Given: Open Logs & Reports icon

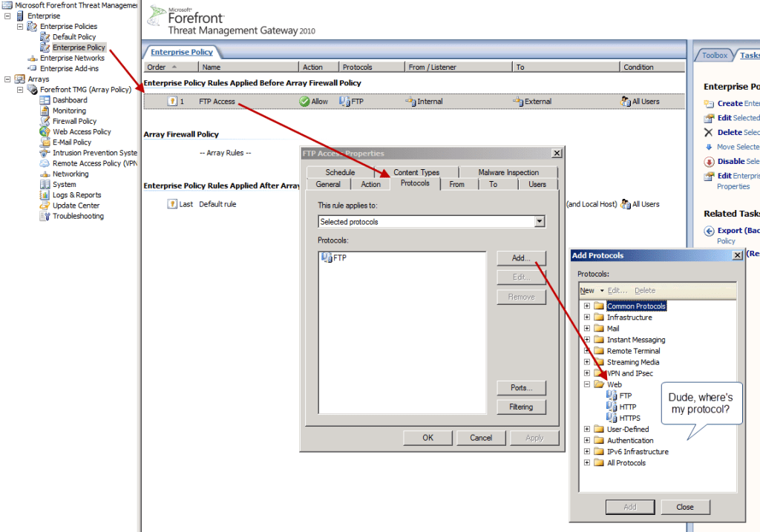Looking at the screenshot, I should point(45,195).
